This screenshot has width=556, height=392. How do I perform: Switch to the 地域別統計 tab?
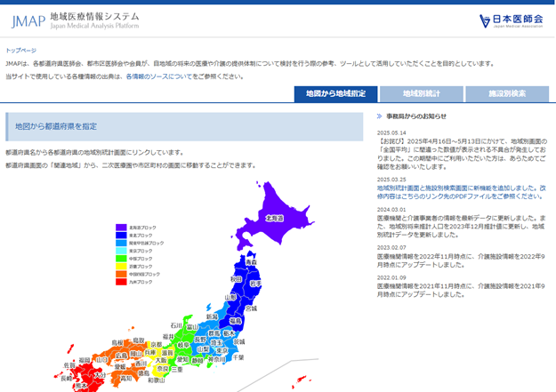[422, 94]
